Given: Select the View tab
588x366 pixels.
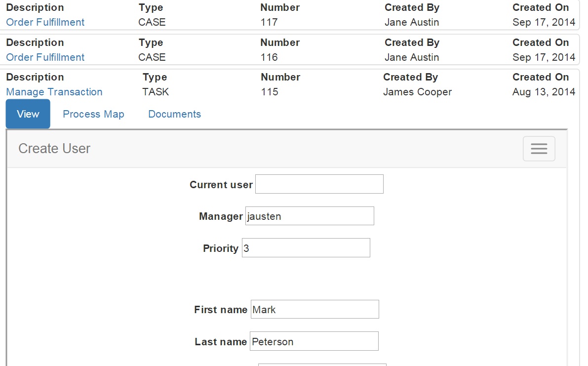Looking at the screenshot, I should click(x=28, y=114).
